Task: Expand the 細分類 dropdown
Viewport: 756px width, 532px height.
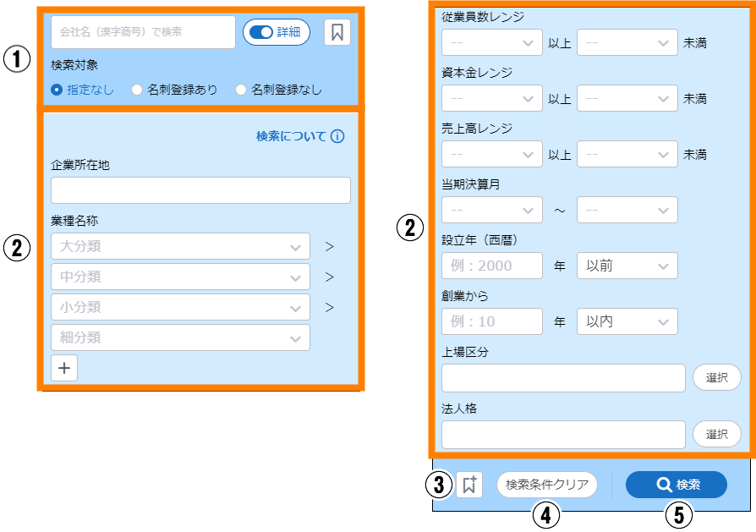Action: (x=180, y=337)
